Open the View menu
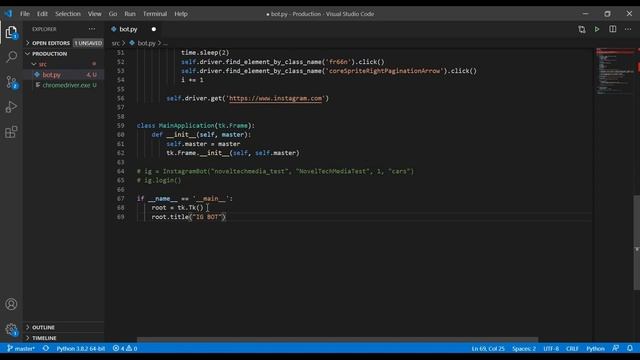640x360 pixels. click(94, 13)
